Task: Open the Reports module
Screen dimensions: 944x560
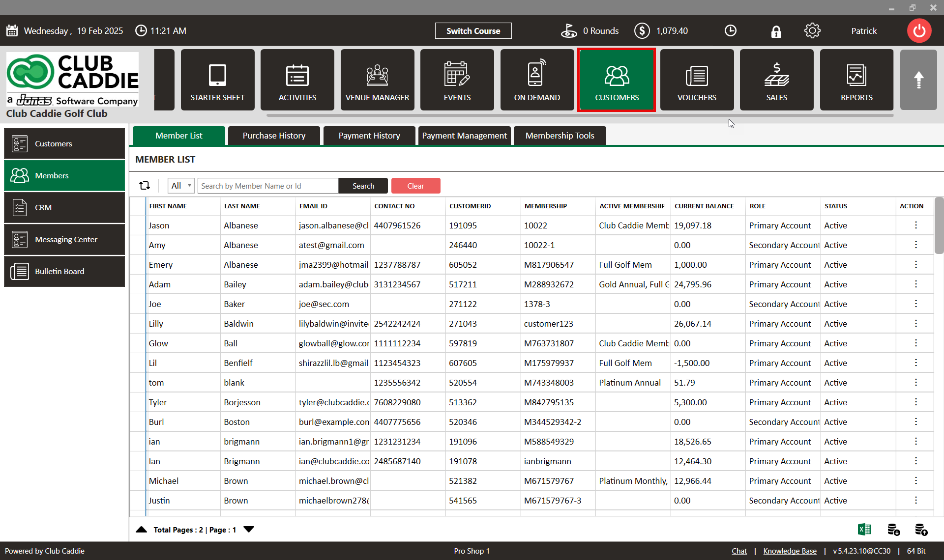Action: click(x=856, y=80)
